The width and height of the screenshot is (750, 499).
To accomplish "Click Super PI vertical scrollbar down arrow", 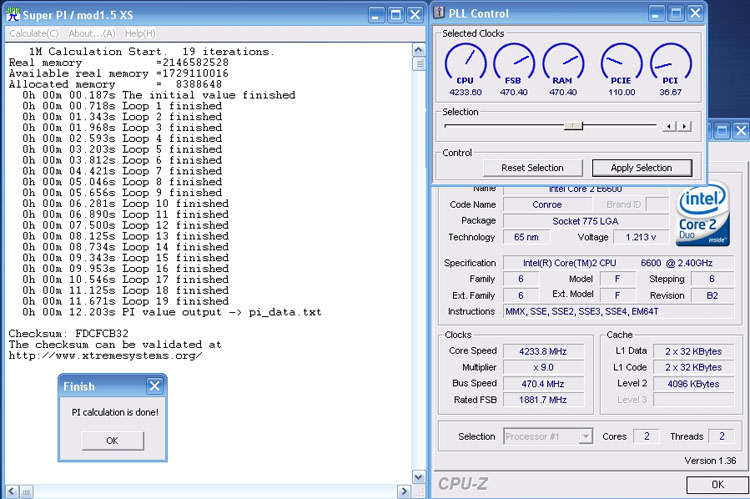I will tap(418, 477).
